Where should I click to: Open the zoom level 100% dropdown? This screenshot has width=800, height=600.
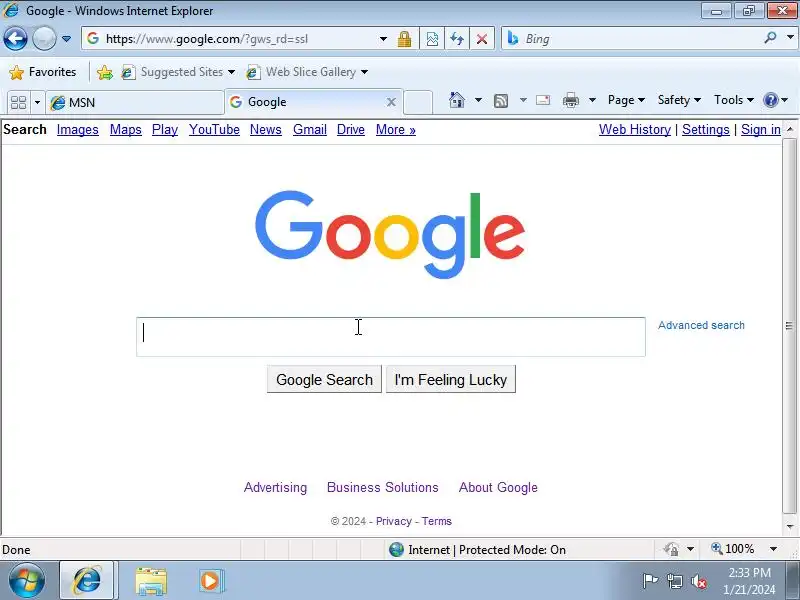pyautogui.click(x=773, y=549)
